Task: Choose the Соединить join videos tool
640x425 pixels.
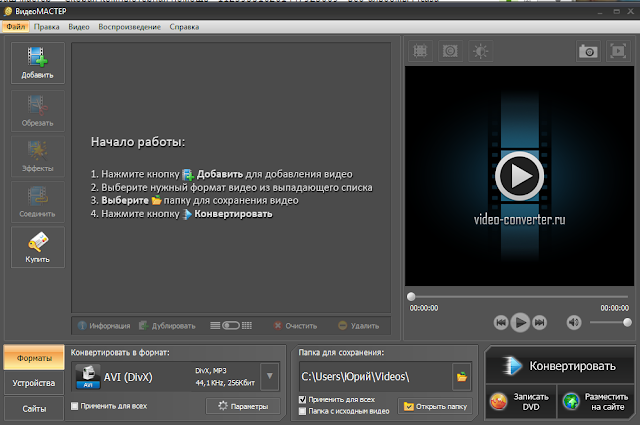Action: [x=38, y=202]
